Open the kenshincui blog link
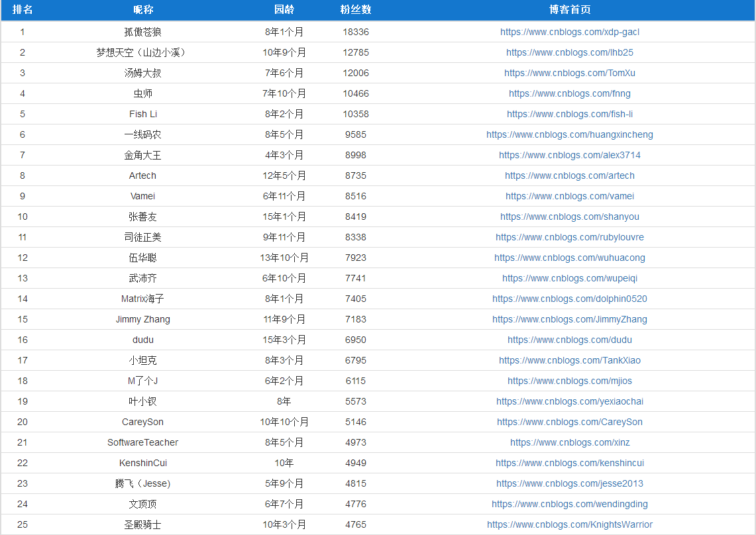The image size is (756, 535). click(569, 463)
